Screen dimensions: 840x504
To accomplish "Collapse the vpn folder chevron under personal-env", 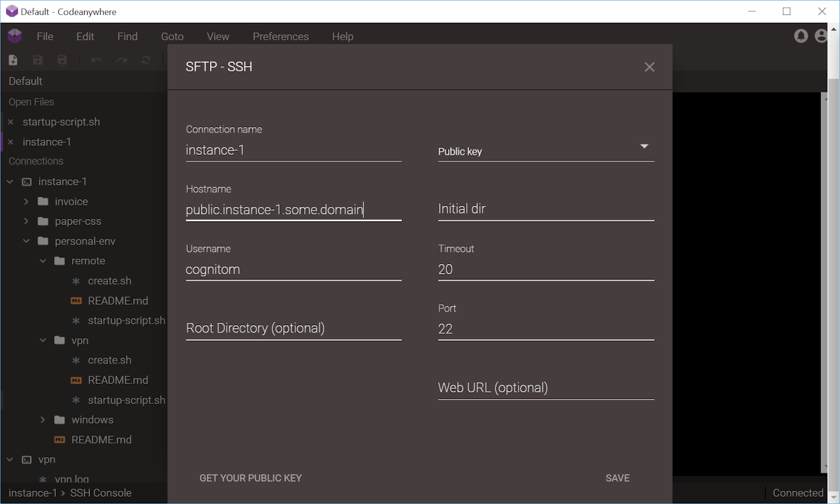I will (43, 340).
